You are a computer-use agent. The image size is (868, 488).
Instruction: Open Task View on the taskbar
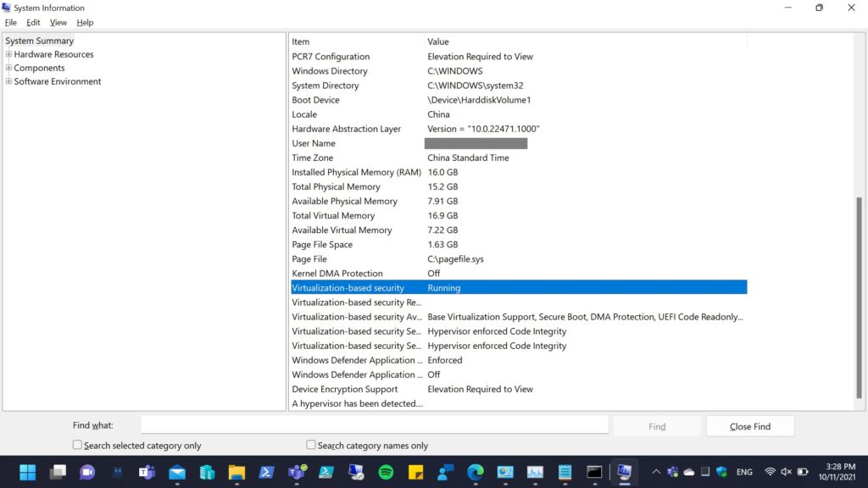[58, 472]
